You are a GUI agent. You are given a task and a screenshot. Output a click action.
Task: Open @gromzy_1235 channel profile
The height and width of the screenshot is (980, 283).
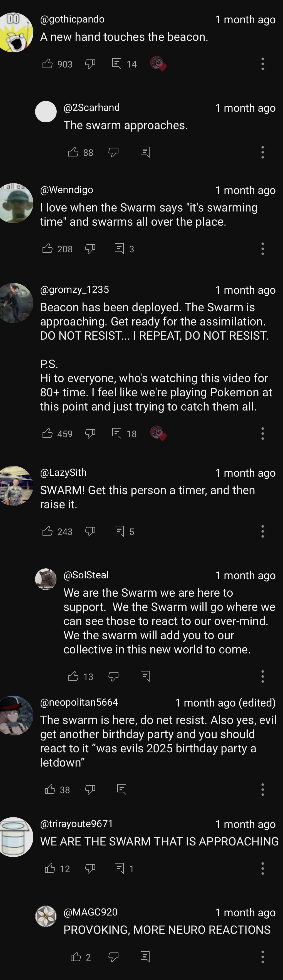pyautogui.click(x=75, y=290)
